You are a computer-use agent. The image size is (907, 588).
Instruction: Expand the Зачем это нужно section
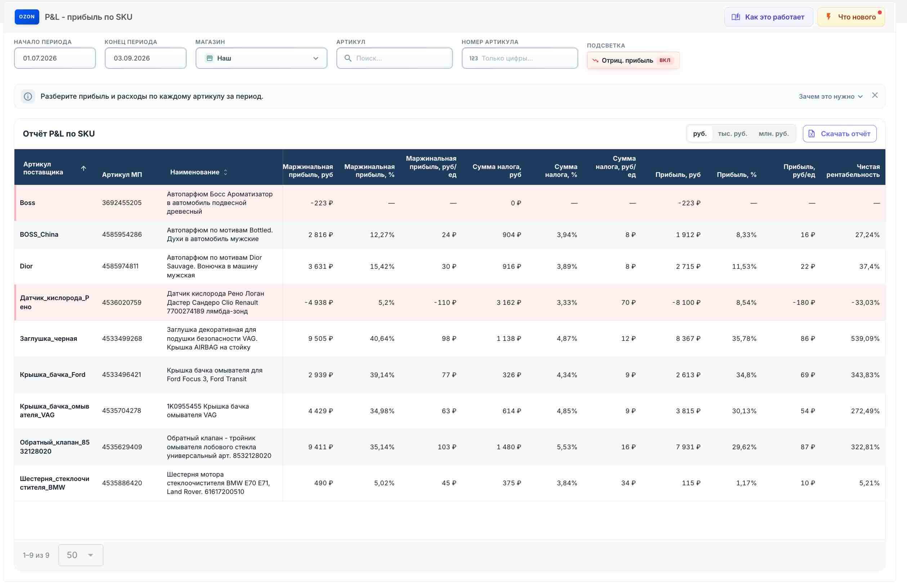[x=830, y=97]
